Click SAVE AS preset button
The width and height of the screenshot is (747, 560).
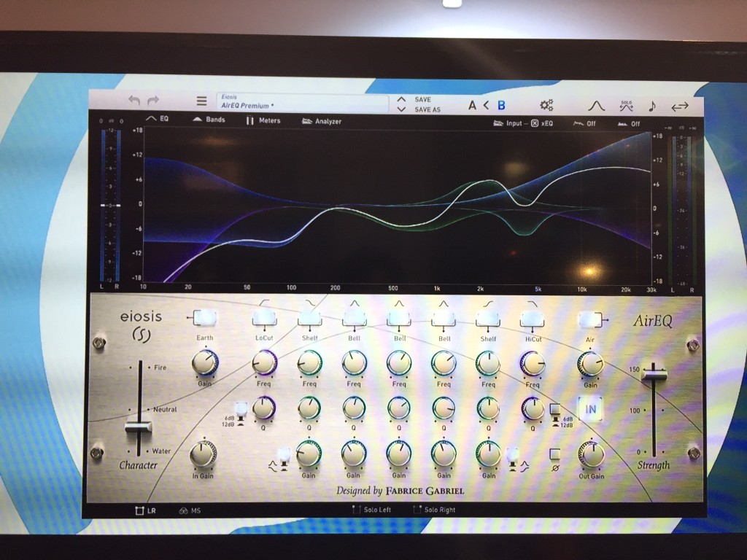pyautogui.click(x=427, y=109)
